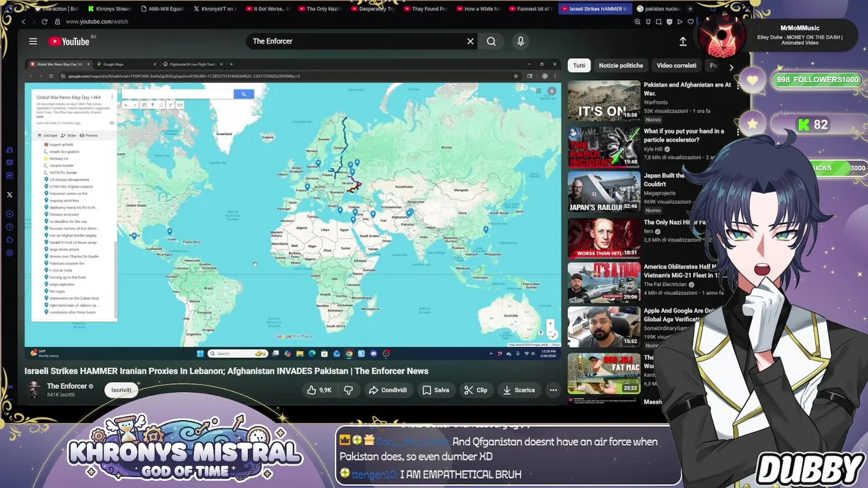Image resolution: width=868 pixels, height=488 pixels.
Task: Create a Clip of the video
Action: click(475, 390)
